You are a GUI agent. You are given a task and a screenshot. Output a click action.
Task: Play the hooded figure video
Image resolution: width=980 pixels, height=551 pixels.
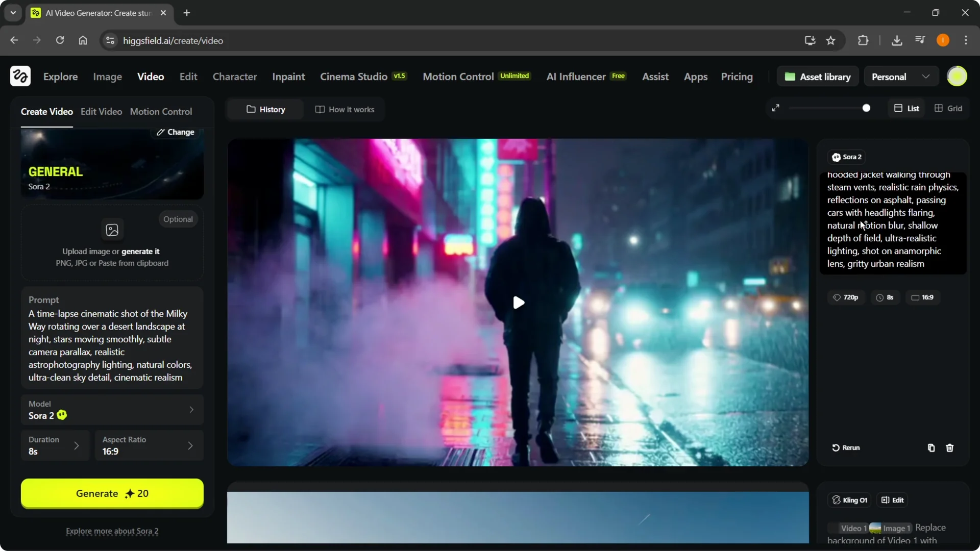click(x=518, y=303)
